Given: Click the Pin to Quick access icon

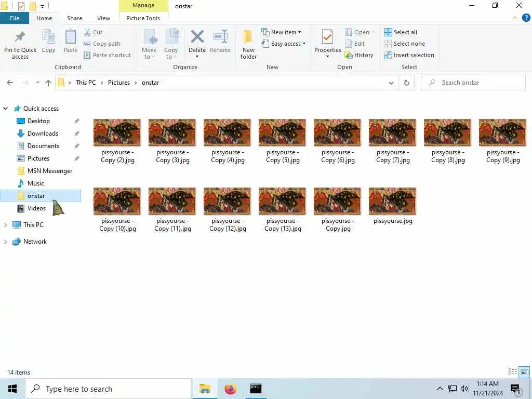Looking at the screenshot, I should click(20, 37).
